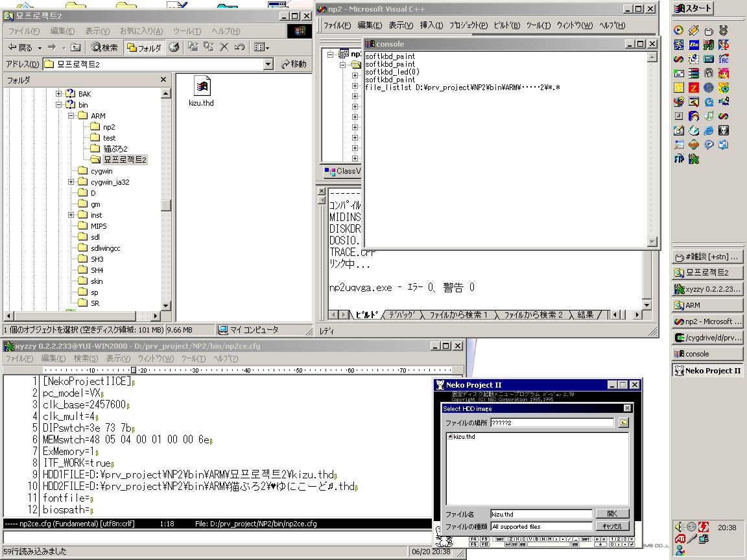
Task: Click キャンセル in Select HDD image dialog
Action: [x=612, y=526]
